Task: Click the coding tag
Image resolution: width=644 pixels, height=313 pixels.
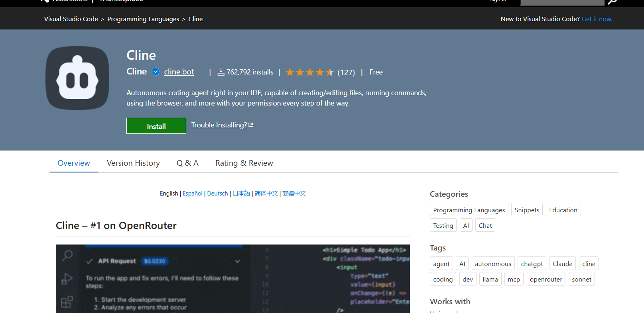Action: pyautogui.click(x=443, y=279)
